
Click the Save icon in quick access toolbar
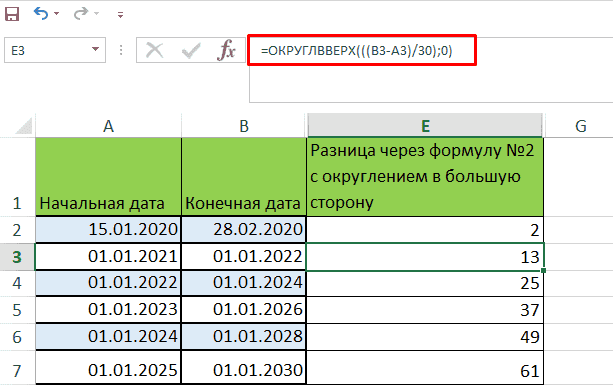click(12, 14)
